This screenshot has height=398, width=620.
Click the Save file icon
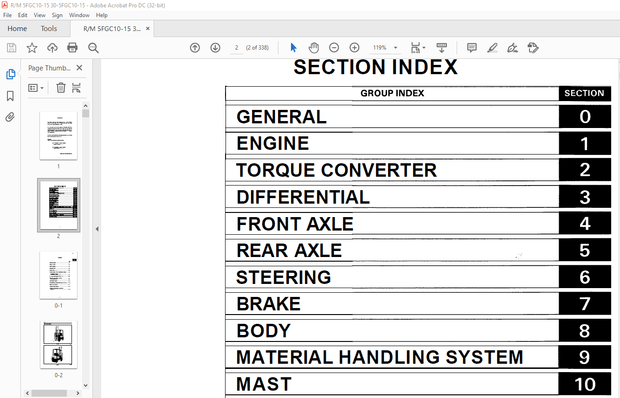11,48
